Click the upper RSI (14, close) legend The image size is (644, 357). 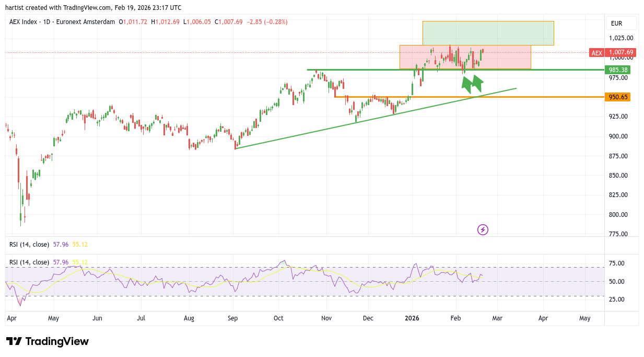pyautogui.click(x=29, y=244)
